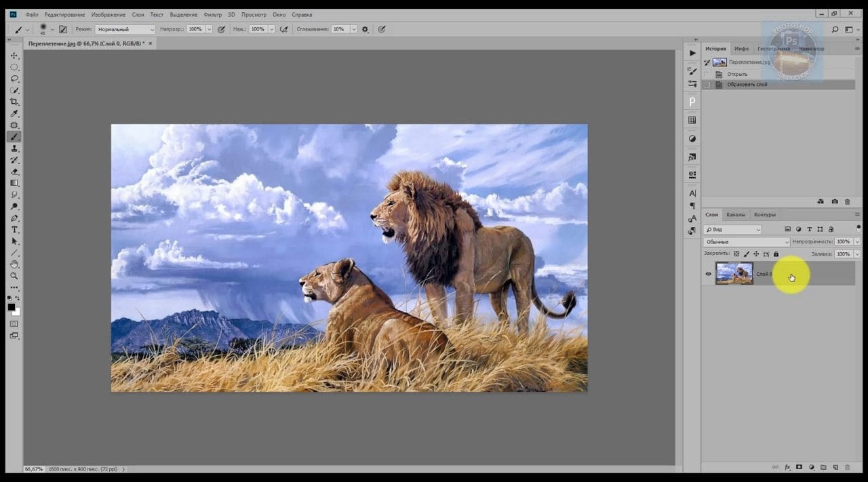
Task: Set history brush source for Открыть
Action: click(x=707, y=74)
